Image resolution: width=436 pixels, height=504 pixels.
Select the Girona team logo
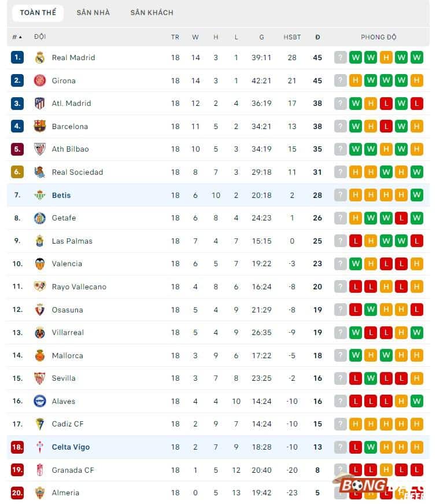(40, 80)
